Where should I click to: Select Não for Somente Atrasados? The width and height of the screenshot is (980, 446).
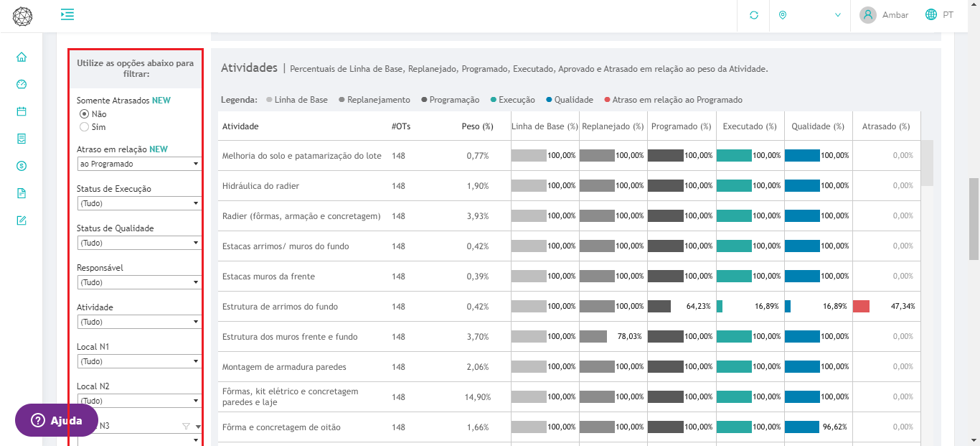(x=85, y=113)
